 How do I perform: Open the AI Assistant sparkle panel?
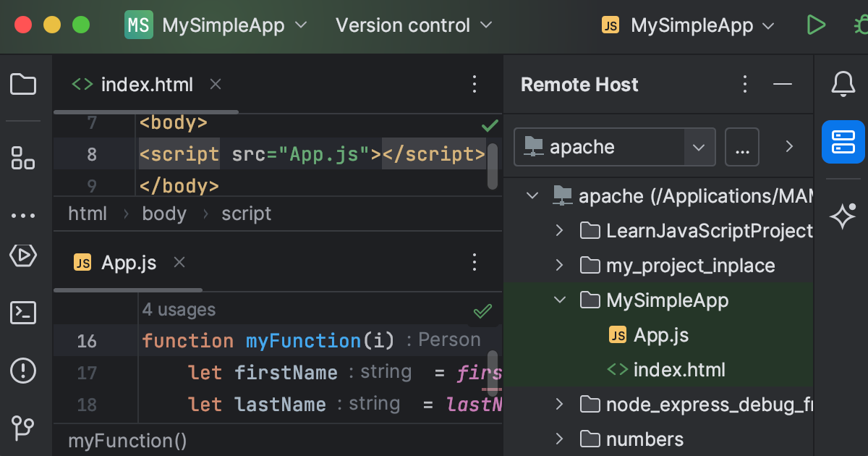coord(843,216)
